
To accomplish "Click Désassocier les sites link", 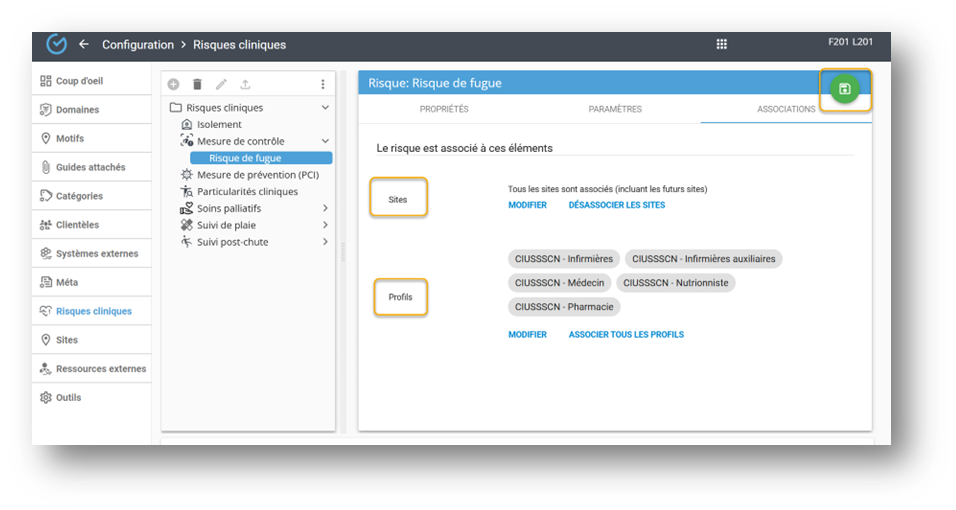I will [616, 205].
